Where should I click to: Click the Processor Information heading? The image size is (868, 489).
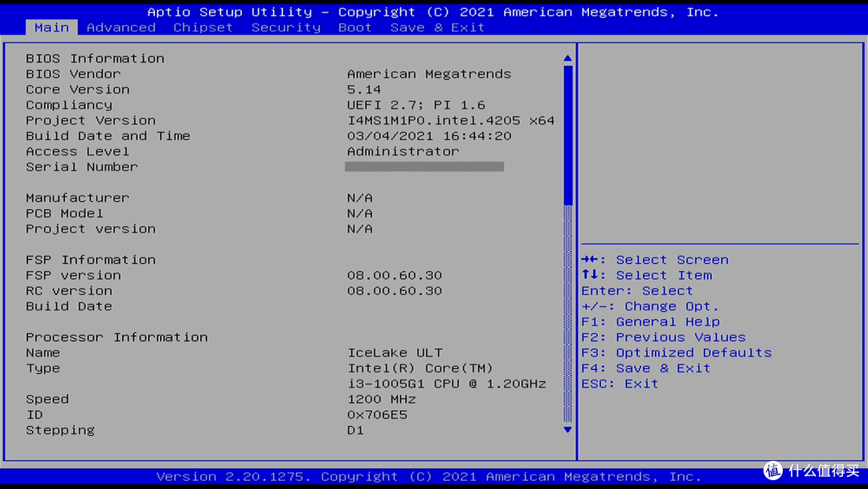117,337
